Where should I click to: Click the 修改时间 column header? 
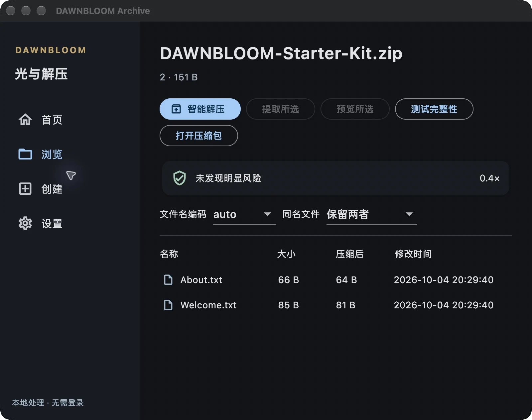click(x=413, y=254)
